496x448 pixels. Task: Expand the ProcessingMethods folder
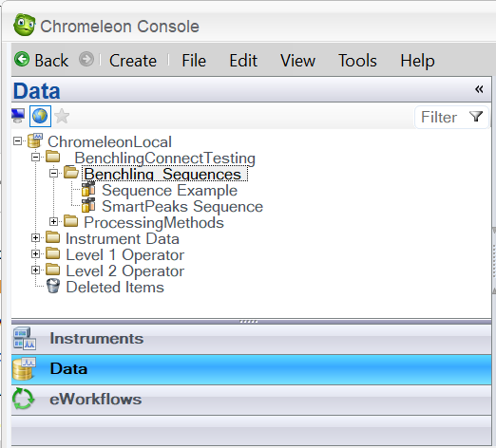(54, 222)
